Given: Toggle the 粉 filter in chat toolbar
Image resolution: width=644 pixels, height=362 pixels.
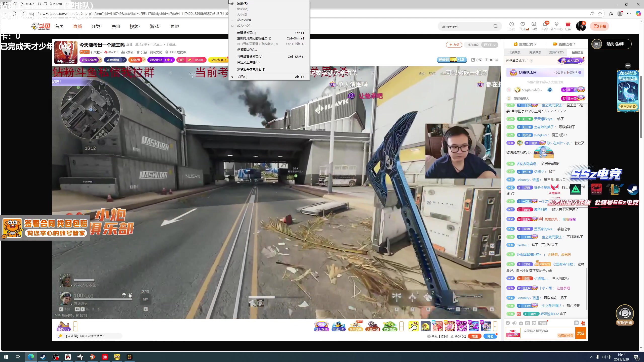Looking at the screenshot, I should 528,323.
